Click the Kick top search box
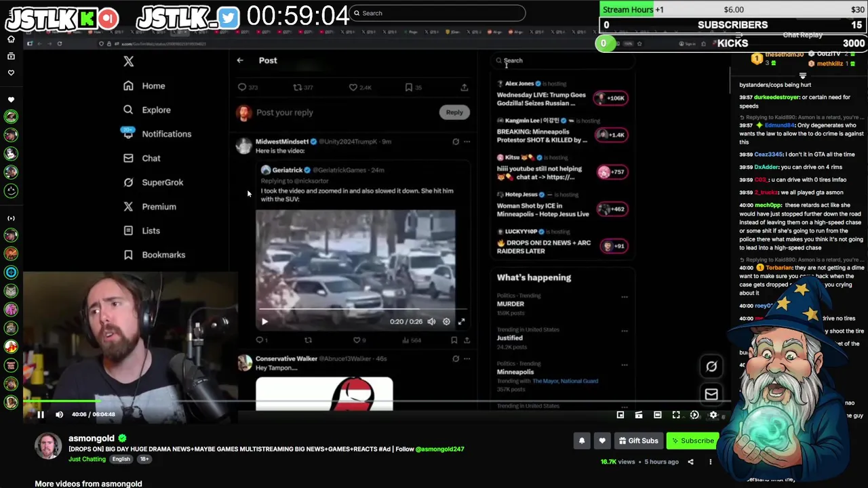The width and height of the screenshot is (868, 488). tap(438, 13)
